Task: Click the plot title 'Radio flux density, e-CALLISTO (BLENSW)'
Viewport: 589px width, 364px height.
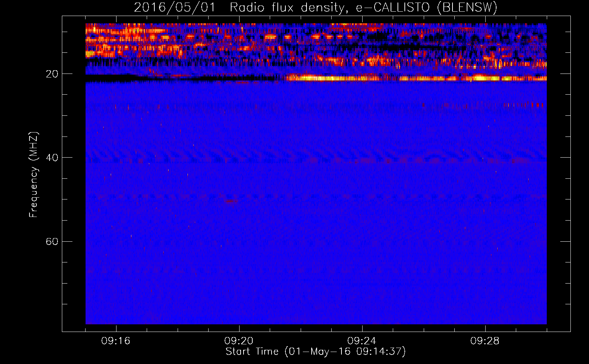Action: [x=363, y=7]
